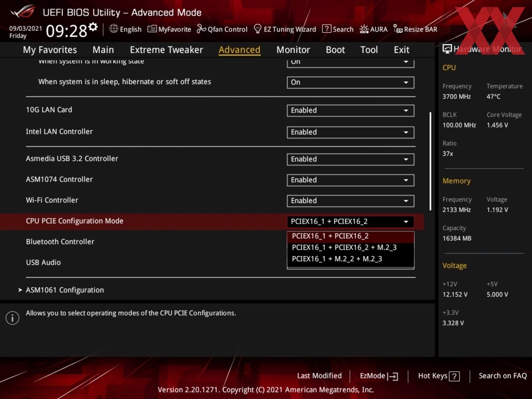Image resolution: width=532 pixels, height=399 pixels.
Task: Click the 3.328 V reading
Action: click(453, 323)
